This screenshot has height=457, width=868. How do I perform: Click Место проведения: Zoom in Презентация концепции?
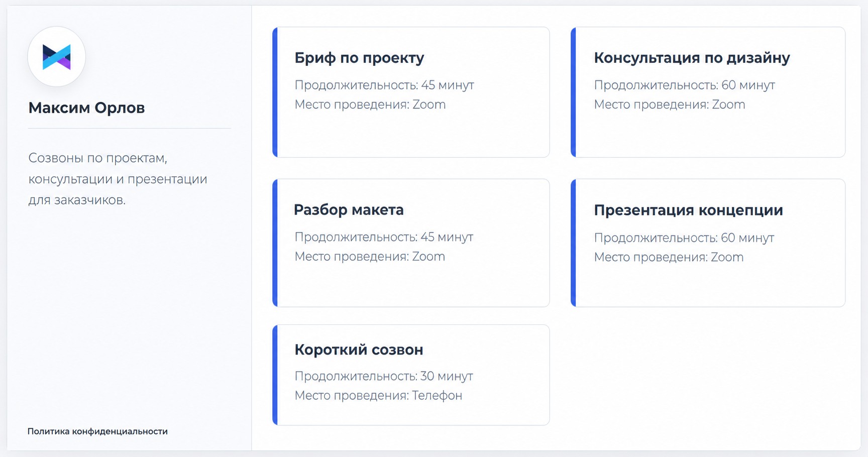coord(669,257)
